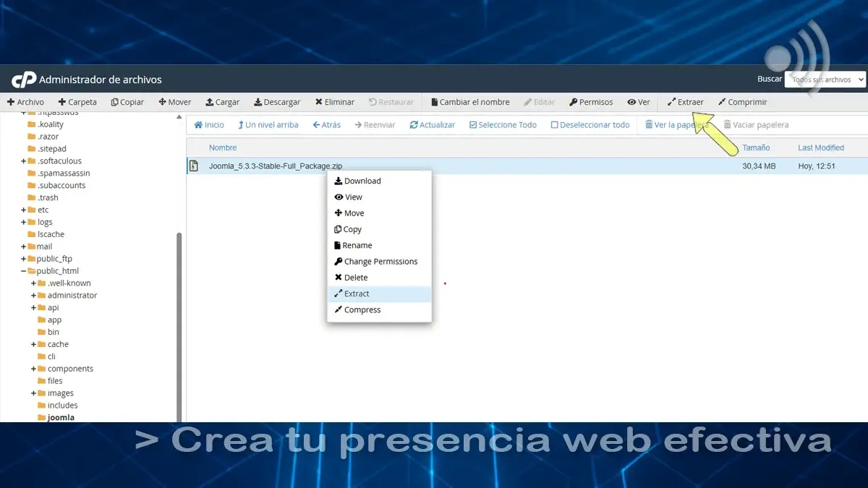This screenshot has height=488, width=868.
Task: Select the Joomla_5.3.3 package zip file row
Action: 275,166
